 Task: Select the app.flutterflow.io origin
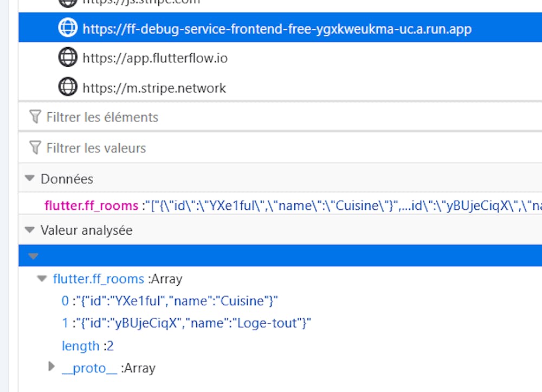(x=155, y=57)
